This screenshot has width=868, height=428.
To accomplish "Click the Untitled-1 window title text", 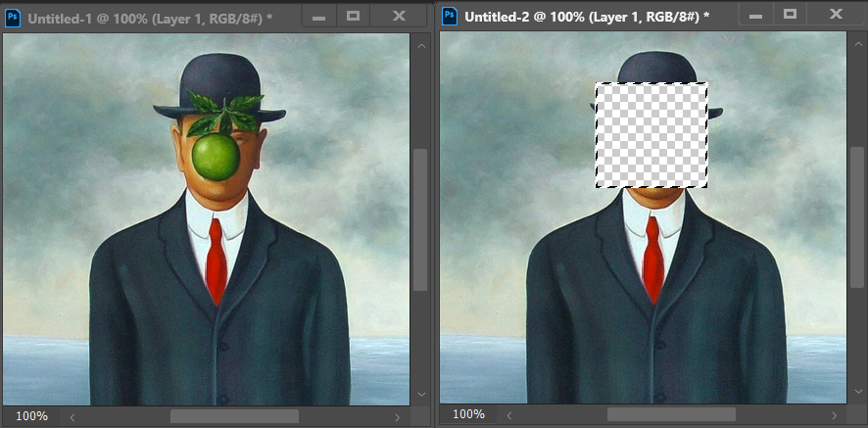I will [150, 18].
